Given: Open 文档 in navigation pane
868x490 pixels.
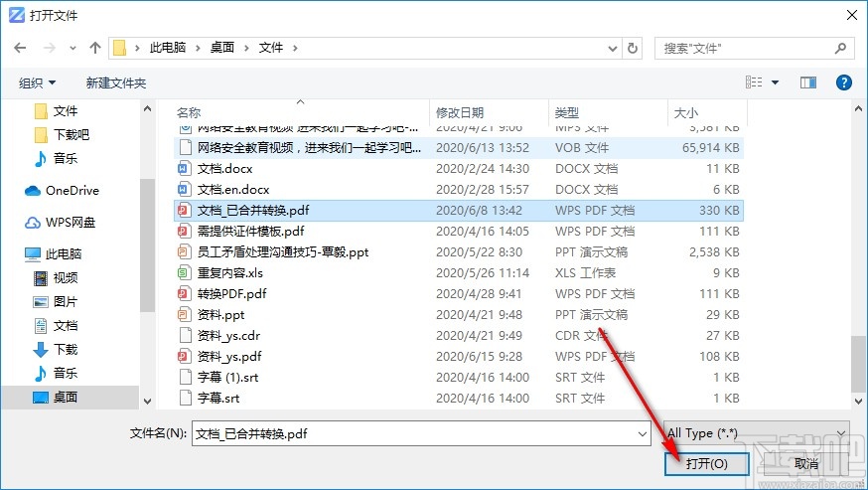Looking at the screenshot, I should pyautogui.click(x=56, y=325).
